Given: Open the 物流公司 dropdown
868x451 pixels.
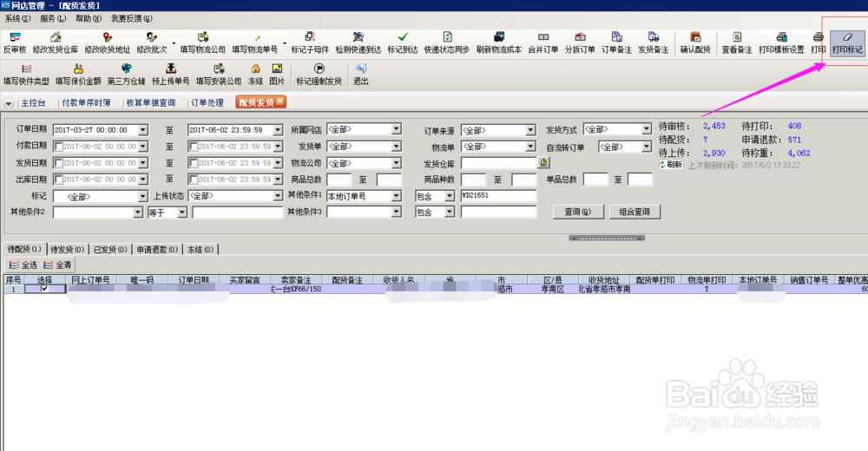Looking at the screenshot, I should (x=397, y=163).
